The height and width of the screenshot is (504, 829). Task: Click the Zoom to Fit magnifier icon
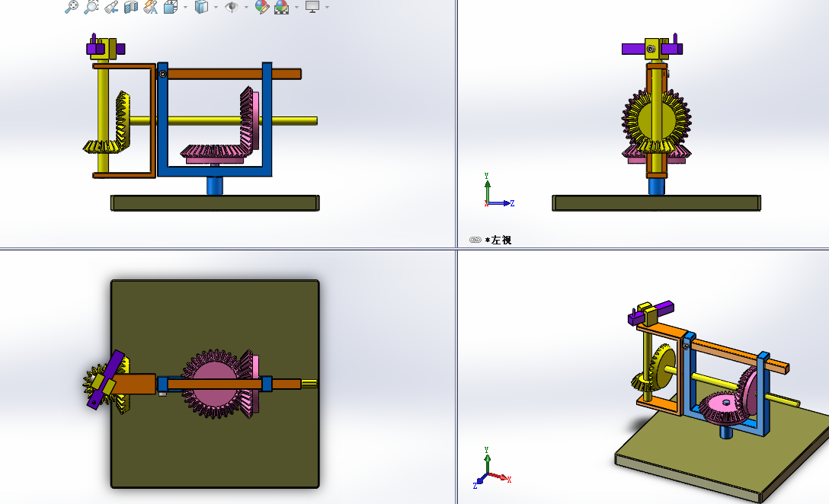coord(72,7)
